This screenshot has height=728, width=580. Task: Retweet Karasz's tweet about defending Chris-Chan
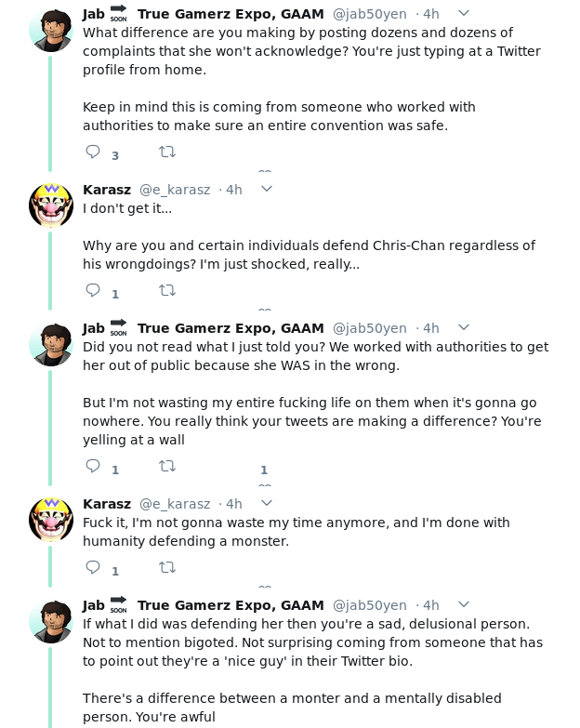click(x=167, y=290)
